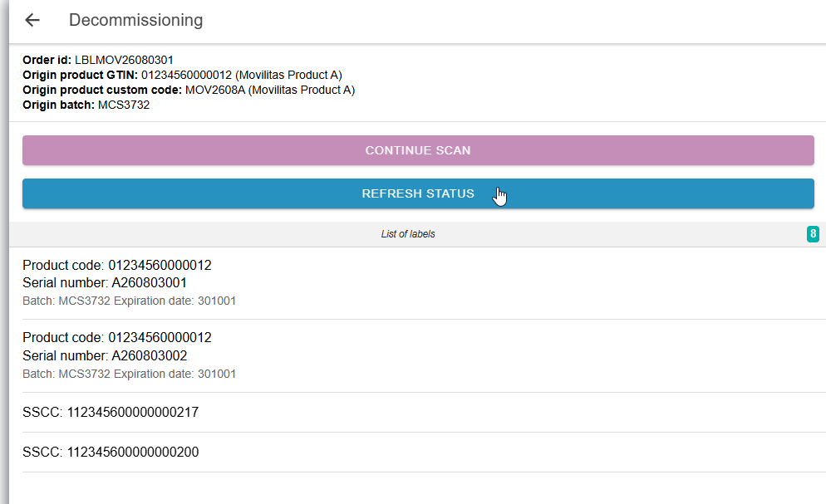Click the Decommissioning page title
This screenshot has height=504, width=826.
(136, 20)
